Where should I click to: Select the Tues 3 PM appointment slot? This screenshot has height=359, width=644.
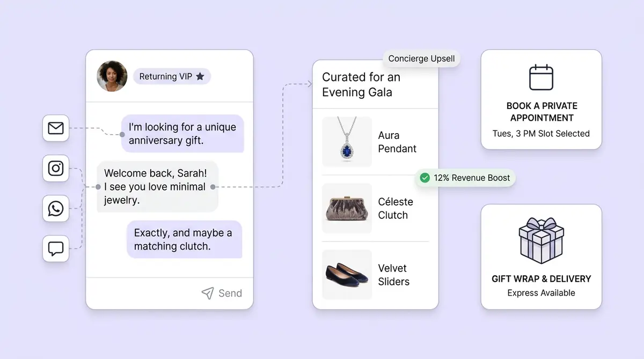[541, 134]
